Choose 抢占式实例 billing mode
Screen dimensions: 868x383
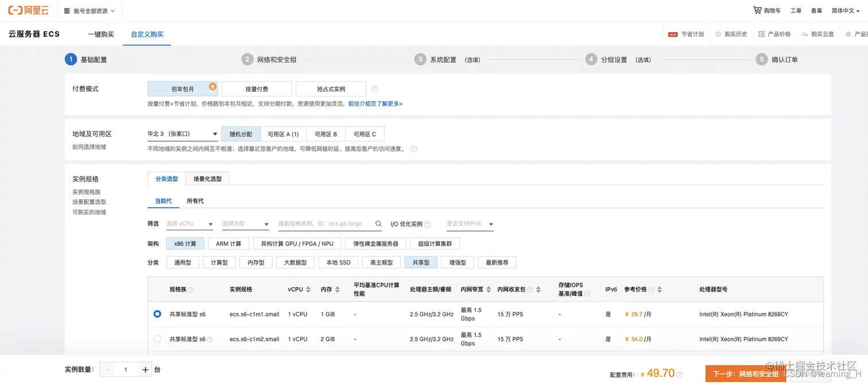pos(331,89)
